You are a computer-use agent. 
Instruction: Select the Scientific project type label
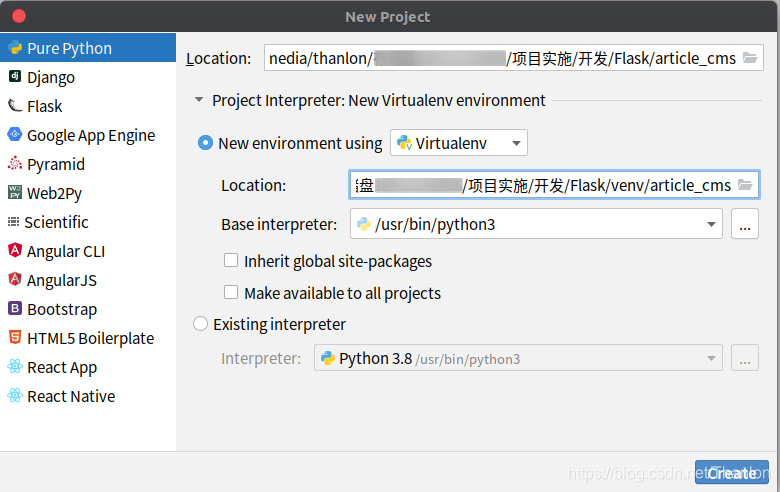coord(56,222)
